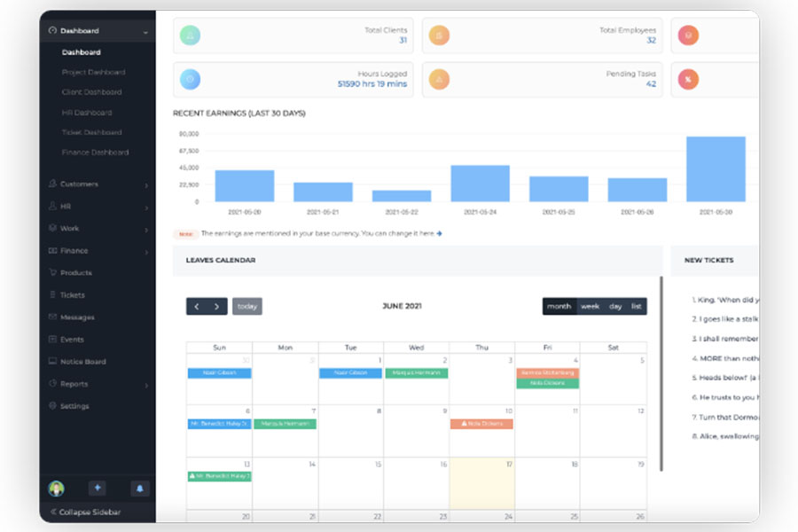Switch calendar to week view

pyautogui.click(x=591, y=306)
